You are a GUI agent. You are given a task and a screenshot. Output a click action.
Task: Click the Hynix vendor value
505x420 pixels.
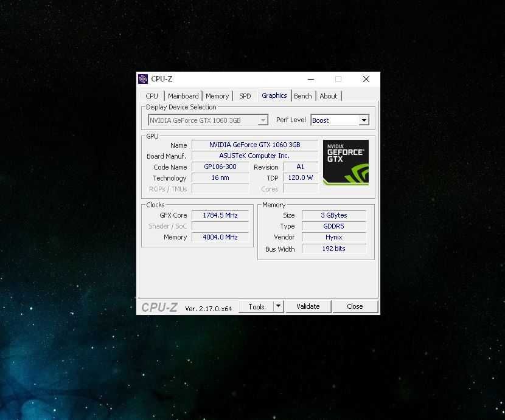[x=334, y=237]
